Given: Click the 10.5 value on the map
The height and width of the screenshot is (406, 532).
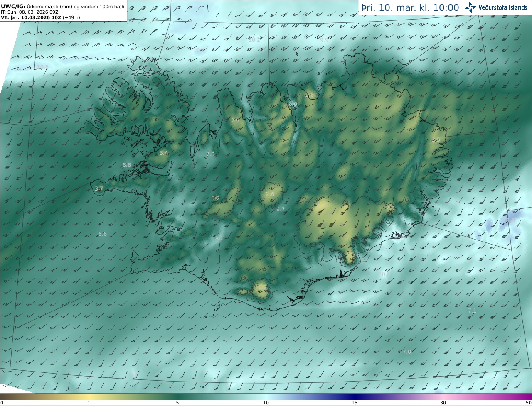Looking at the screenshot, I should point(42,67).
